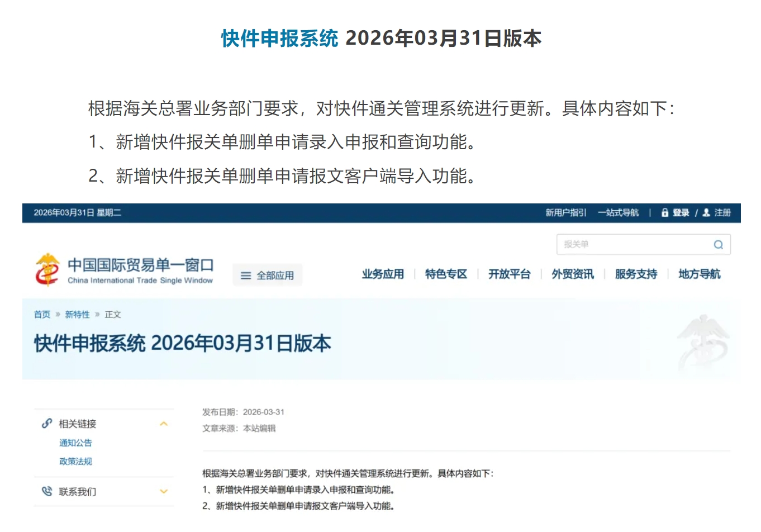点击新用户指引入口

click(x=565, y=213)
